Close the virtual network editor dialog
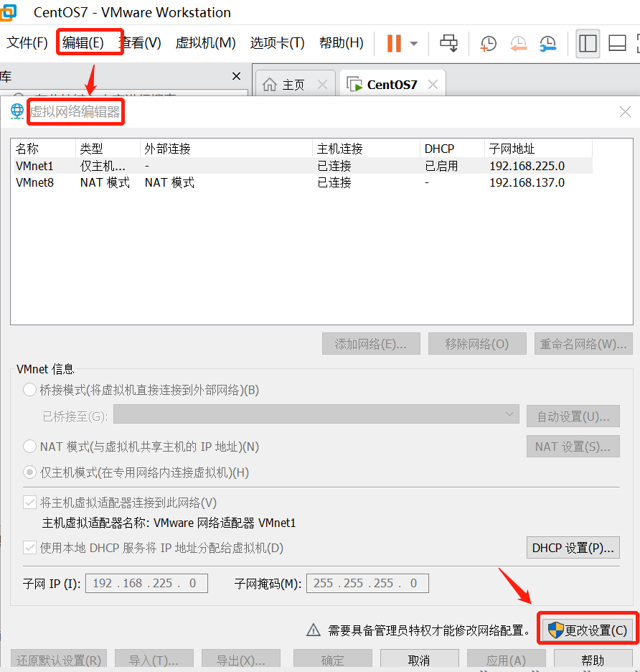This screenshot has width=640, height=672. click(625, 112)
